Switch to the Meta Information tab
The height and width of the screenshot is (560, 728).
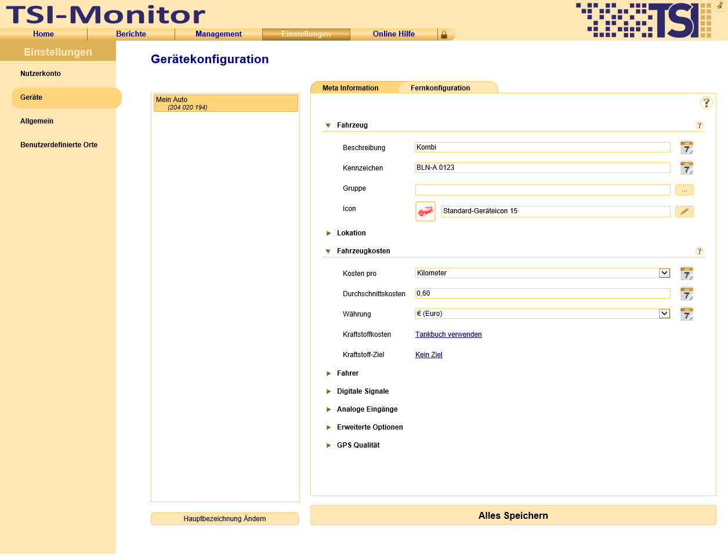(355, 88)
